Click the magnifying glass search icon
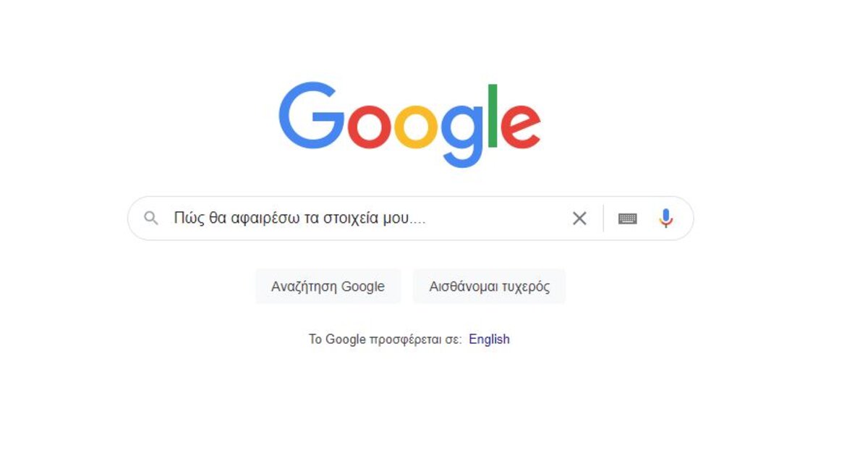The width and height of the screenshot is (868, 456). coord(150,218)
